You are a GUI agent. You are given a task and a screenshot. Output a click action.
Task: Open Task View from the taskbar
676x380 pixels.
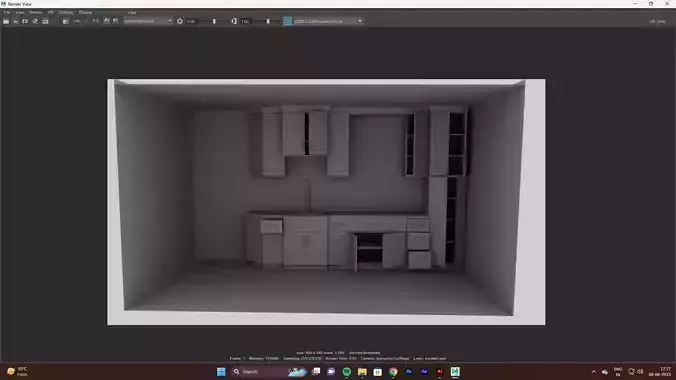[316, 371]
